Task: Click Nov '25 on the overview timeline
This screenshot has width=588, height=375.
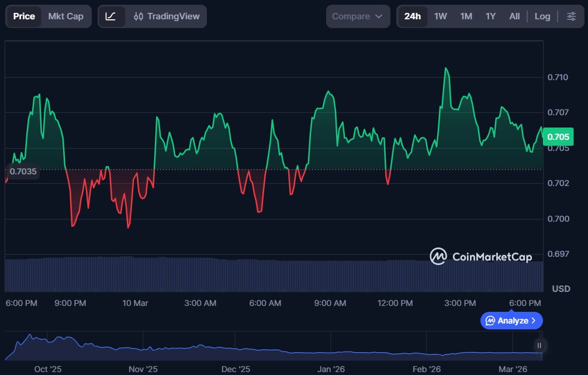Action: 143,369
